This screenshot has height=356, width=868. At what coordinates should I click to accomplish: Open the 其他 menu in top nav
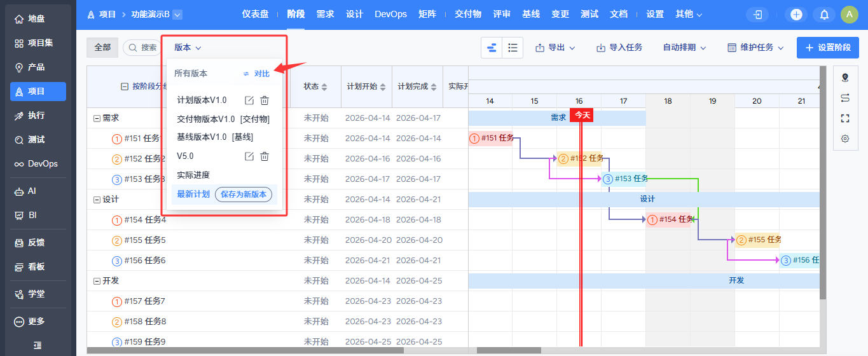pyautogui.click(x=689, y=14)
